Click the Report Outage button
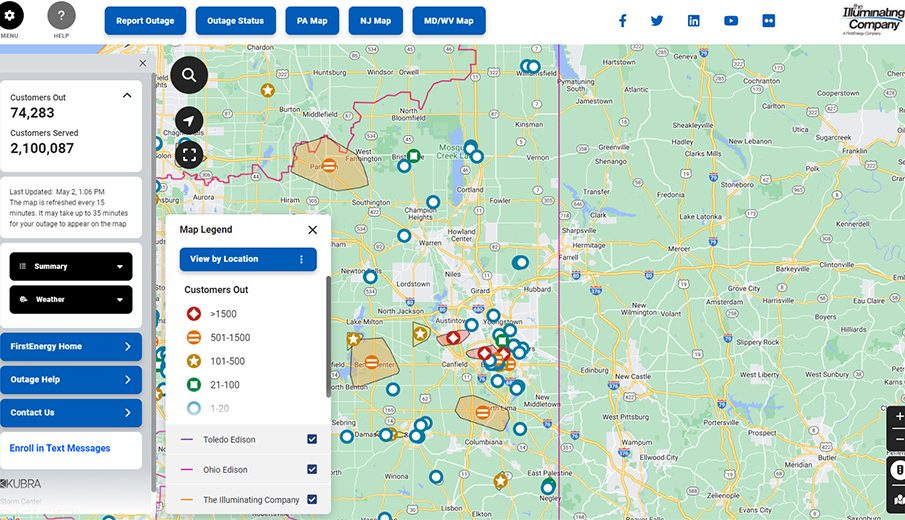Image resolution: width=905 pixels, height=520 pixels. (145, 21)
